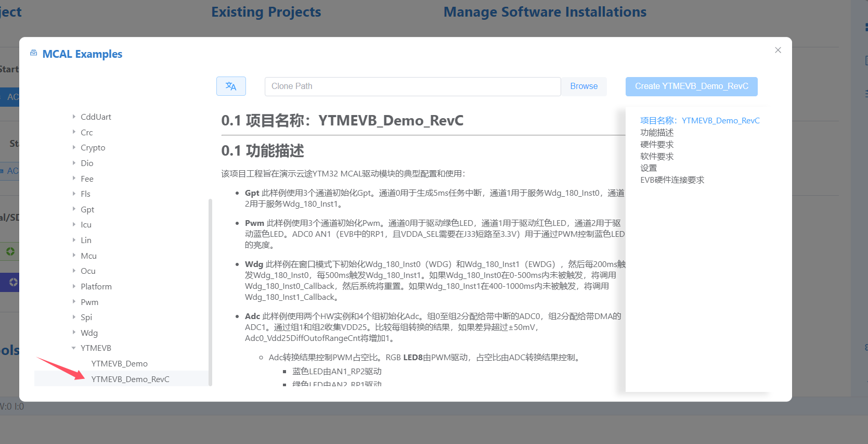Select the YTMEVB_Demo tree item

[120, 363]
